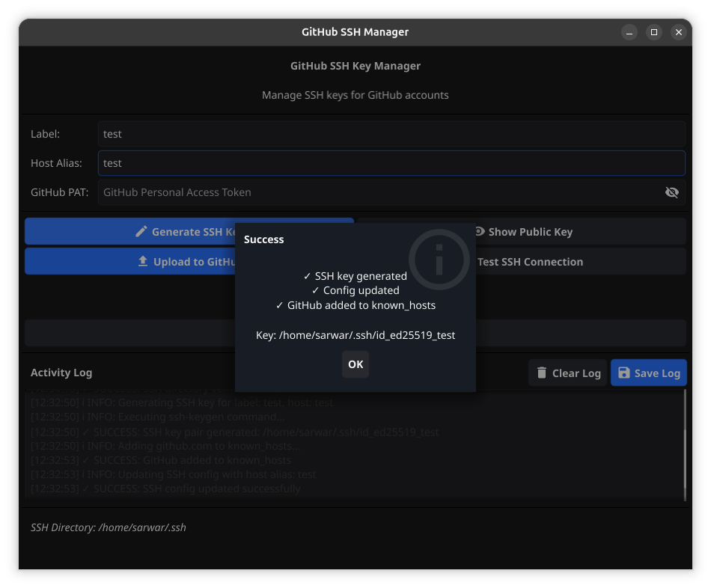Image resolution: width=711 pixels, height=588 pixels.
Task: Close the GitHub SSH Manager window
Action: [x=678, y=32]
